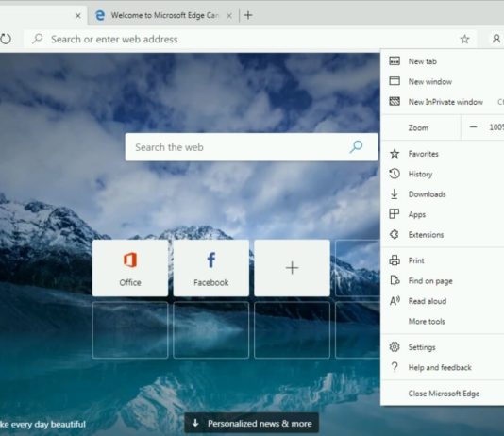Open Downloads from the menu
Image resolution: width=504 pixels, height=436 pixels.
(443, 194)
